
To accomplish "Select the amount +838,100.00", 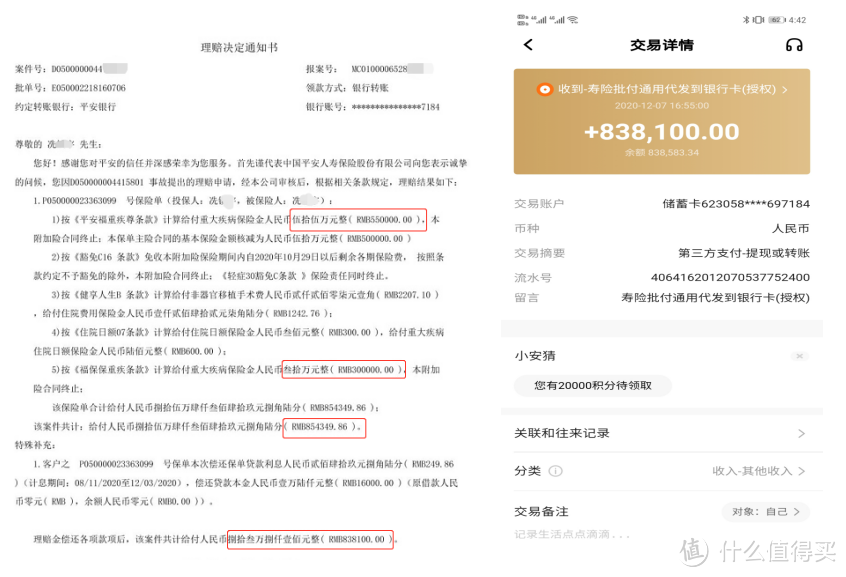I will tap(661, 132).
